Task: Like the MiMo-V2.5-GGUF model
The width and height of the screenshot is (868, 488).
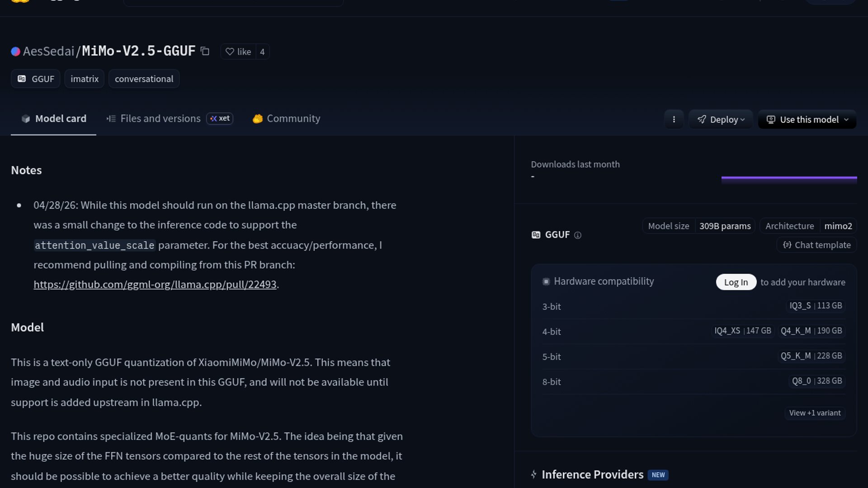Action: 238,52
